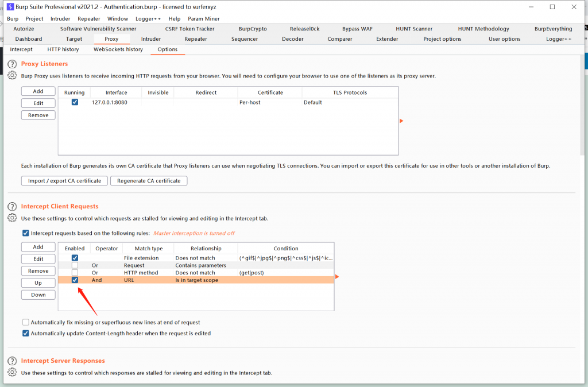
Task: Expand the intercept rules table side arrow
Action: (x=336, y=277)
